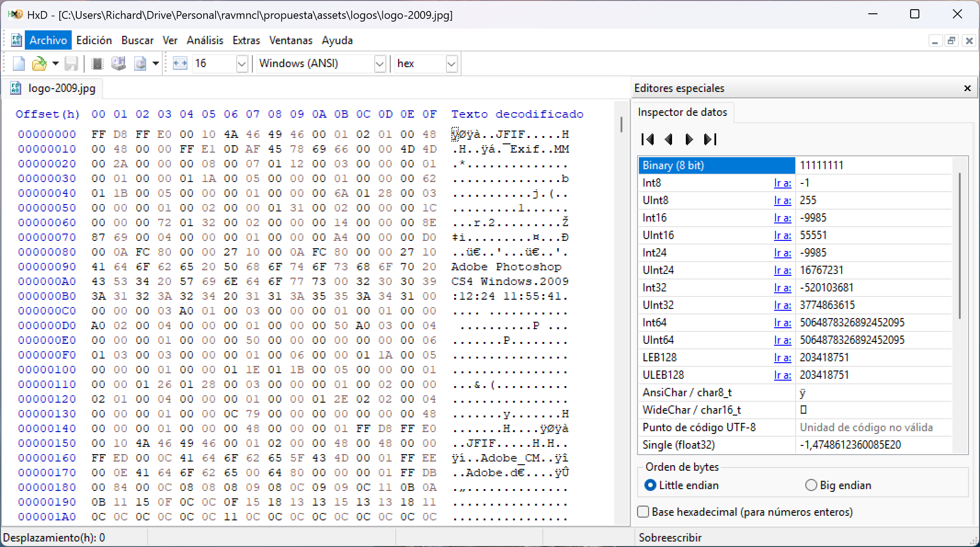Click the open file folder icon
This screenshot has height=547, width=980.
pos(39,63)
